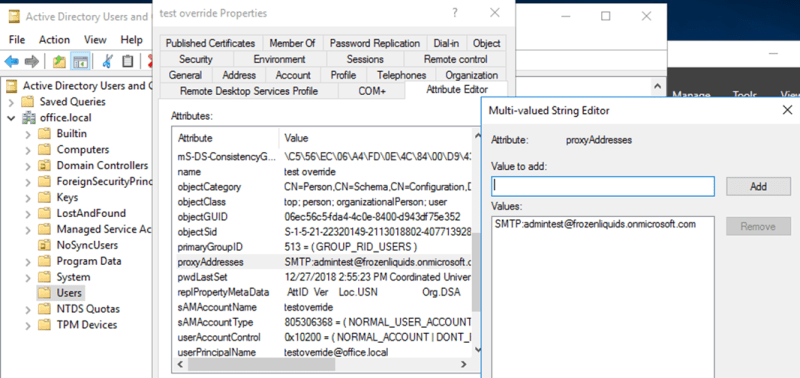Toggle the Show/Hide Console Tree icon
800x378 pixels.
point(80,62)
